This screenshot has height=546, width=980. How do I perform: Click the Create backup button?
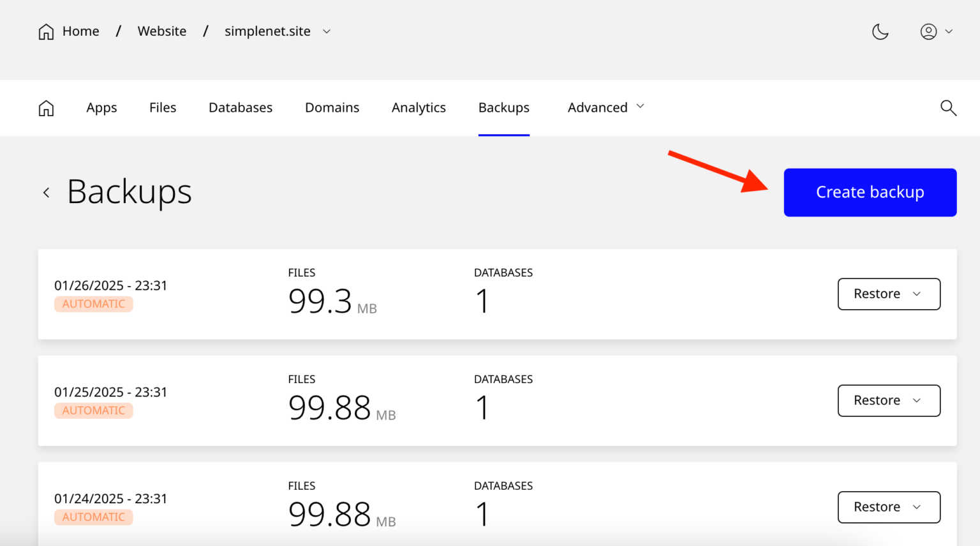[870, 192]
